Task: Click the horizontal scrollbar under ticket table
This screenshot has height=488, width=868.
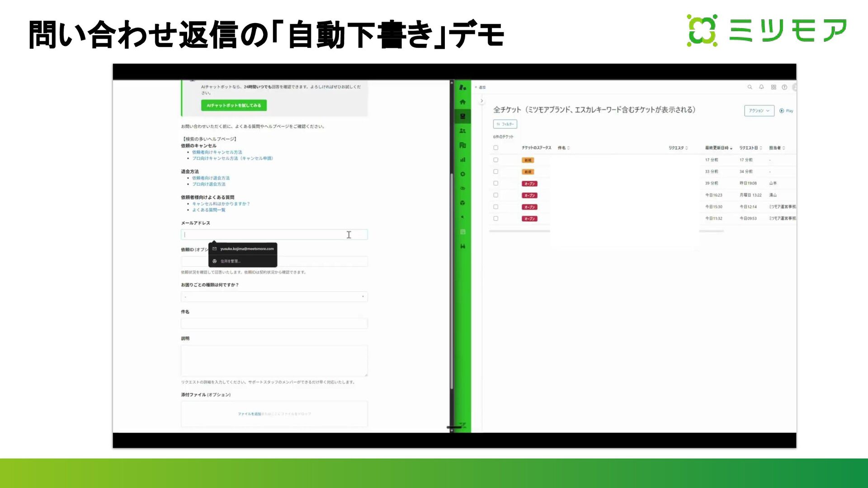Action: 520,231
